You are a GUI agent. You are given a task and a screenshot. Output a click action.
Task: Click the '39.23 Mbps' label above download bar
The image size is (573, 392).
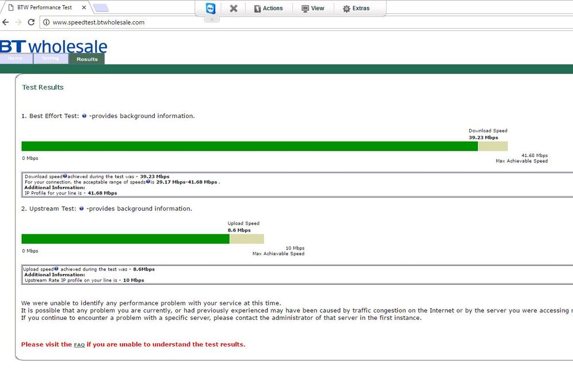(x=483, y=138)
